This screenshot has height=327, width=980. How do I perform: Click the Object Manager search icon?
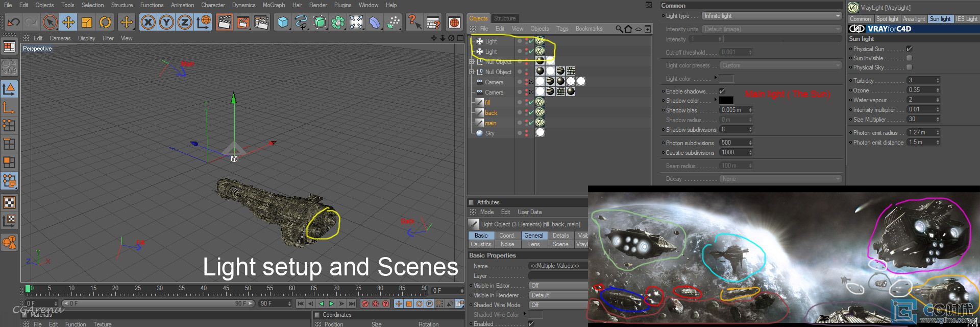click(619, 29)
